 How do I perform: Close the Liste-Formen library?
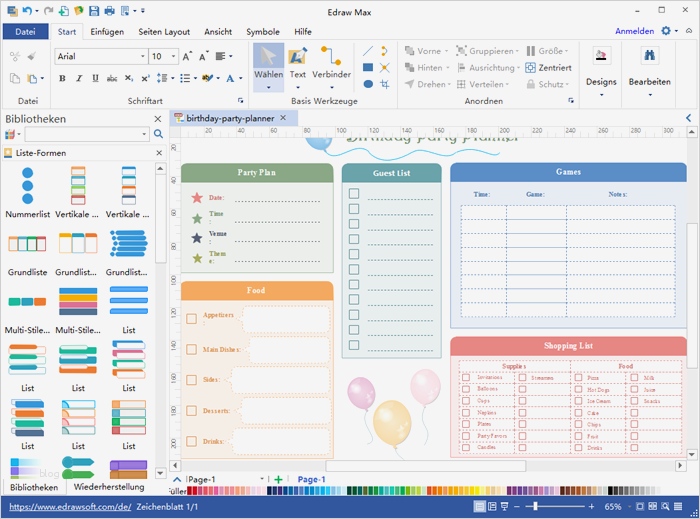pyautogui.click(x=159, y=153)
